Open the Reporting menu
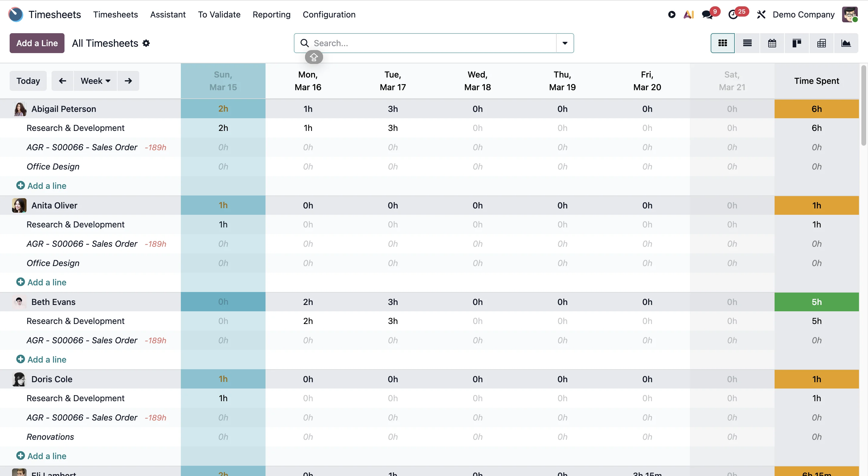Image resolution: width=868 pixels, height=476 pixels. click(x=271, y=14)
